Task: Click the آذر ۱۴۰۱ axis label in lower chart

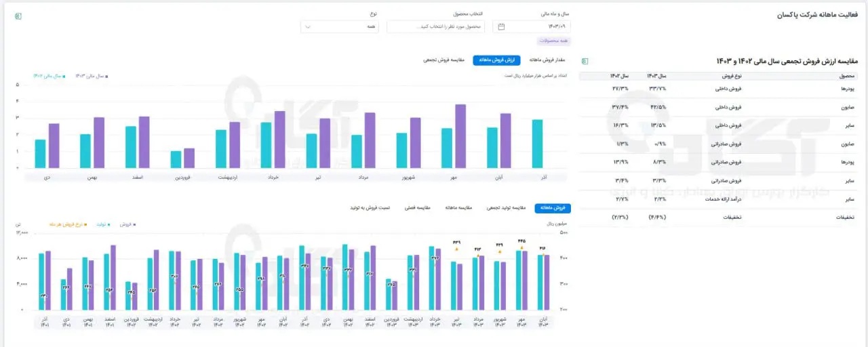Action: [45, 321]
